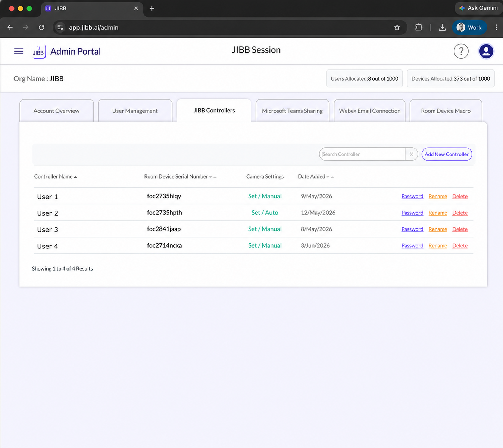Open the browser extensions puzzle icon
The width and height of the screenshot is (503, 448).
(x=419, y=27)
